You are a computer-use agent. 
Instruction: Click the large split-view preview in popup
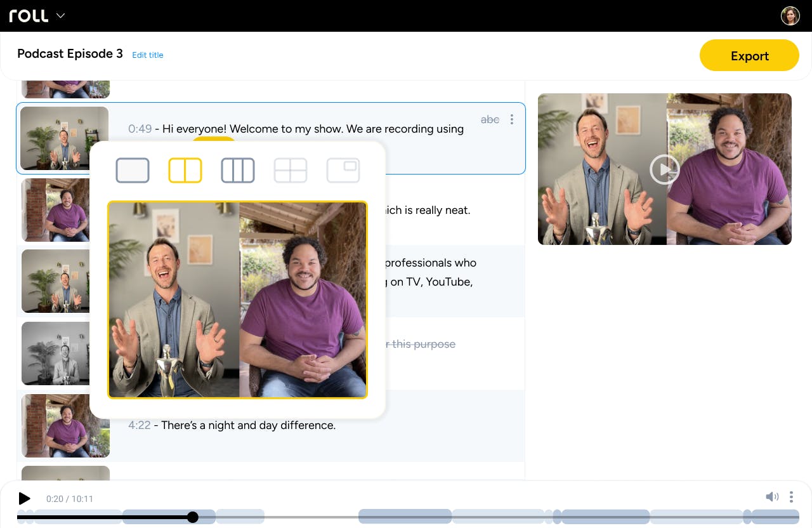238,300
